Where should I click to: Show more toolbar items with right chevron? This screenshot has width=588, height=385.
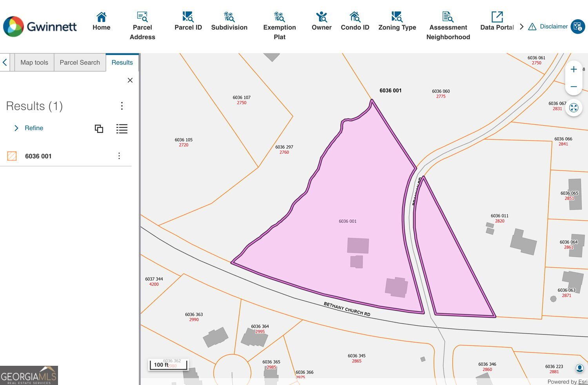(x=521, y=27)
